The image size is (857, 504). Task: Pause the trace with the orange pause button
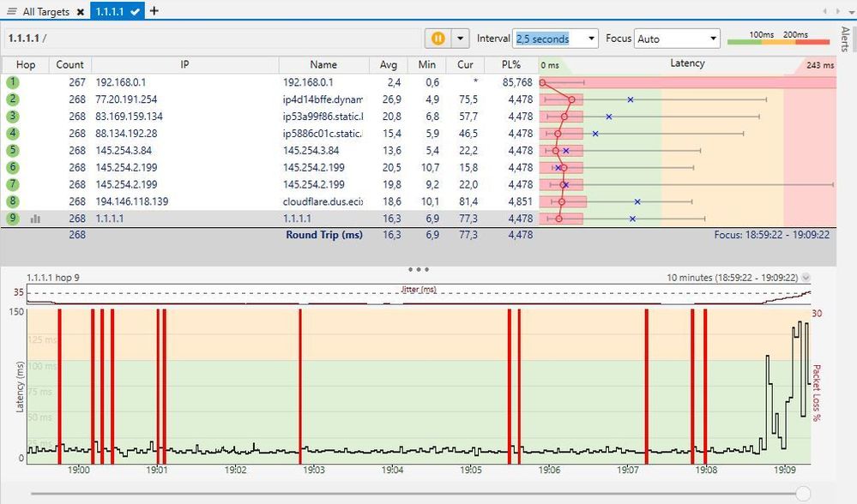pos(438,39)
